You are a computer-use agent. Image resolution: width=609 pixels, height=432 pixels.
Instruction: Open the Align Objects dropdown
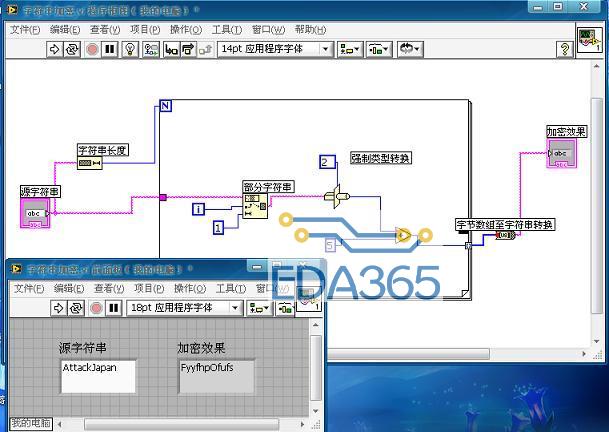pyautogui.click(x=350, y=49)
